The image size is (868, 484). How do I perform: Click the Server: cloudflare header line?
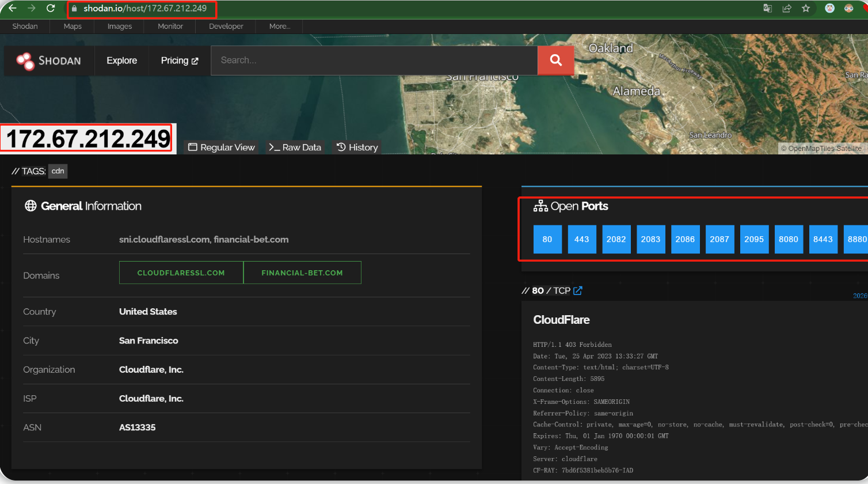pos(565,459)
